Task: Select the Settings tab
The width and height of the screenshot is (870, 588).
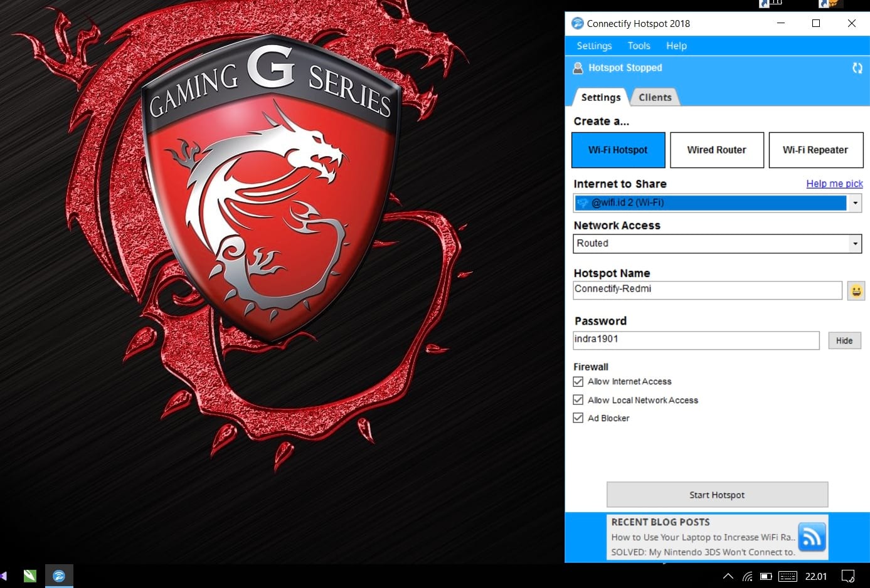Action: pyautogui.click(x=600, y=97)
